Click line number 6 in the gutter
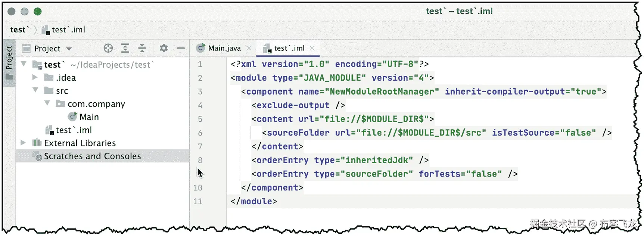 [200, 133]
